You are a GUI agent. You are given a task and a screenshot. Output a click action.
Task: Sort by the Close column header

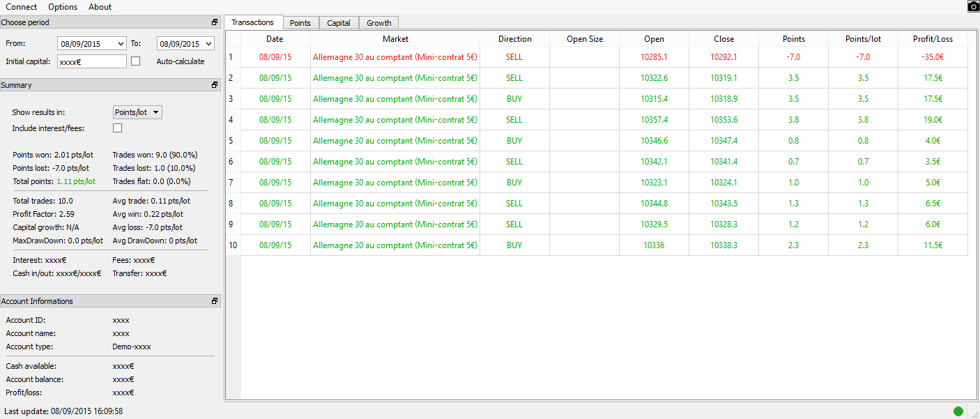723,39
